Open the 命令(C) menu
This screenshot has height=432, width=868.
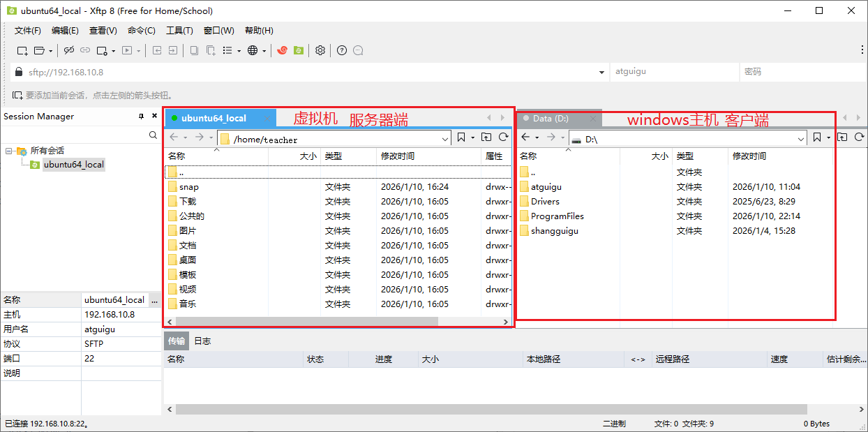coord(142,31)
